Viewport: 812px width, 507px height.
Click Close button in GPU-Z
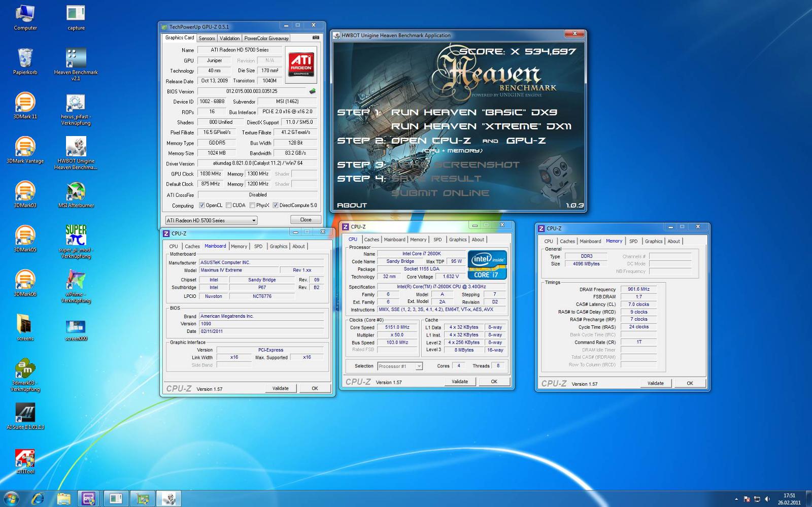tap(306, 220)
